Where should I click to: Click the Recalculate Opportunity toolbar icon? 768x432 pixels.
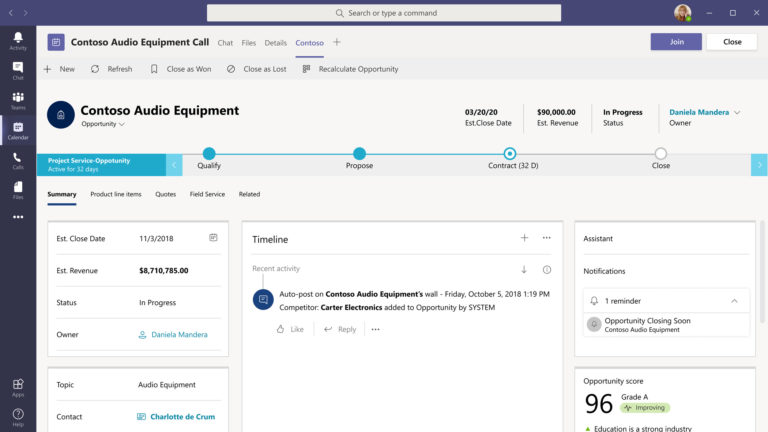click(x=306, y=69)
